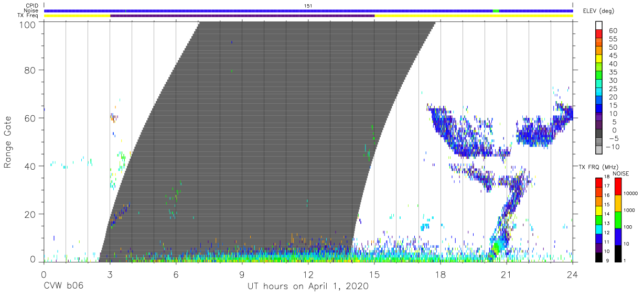Click the green segment of the Noise strip

coord(496,10)
